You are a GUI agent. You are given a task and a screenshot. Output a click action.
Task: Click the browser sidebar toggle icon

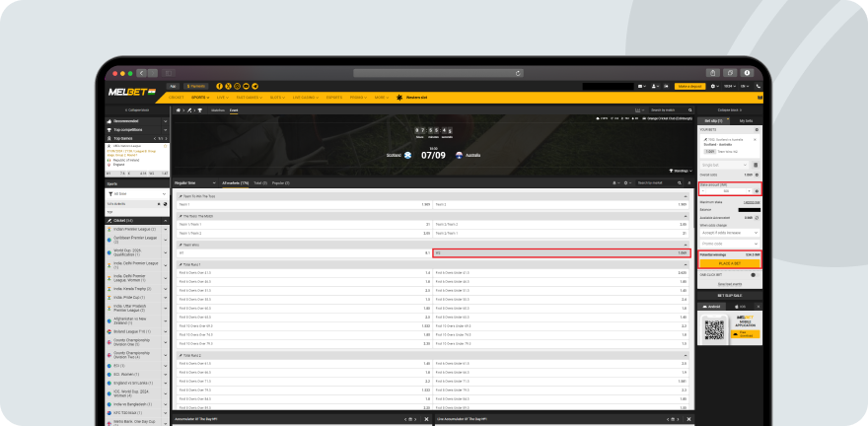[x=169, y=73]
